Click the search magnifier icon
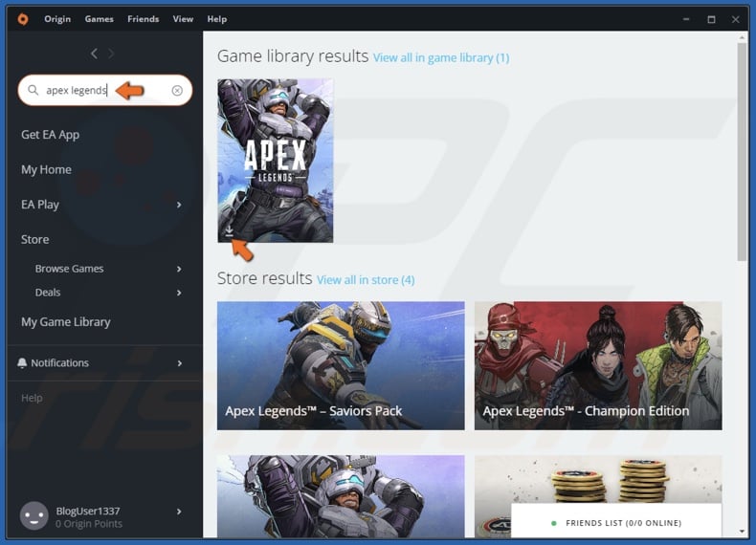 click(33, 90)
